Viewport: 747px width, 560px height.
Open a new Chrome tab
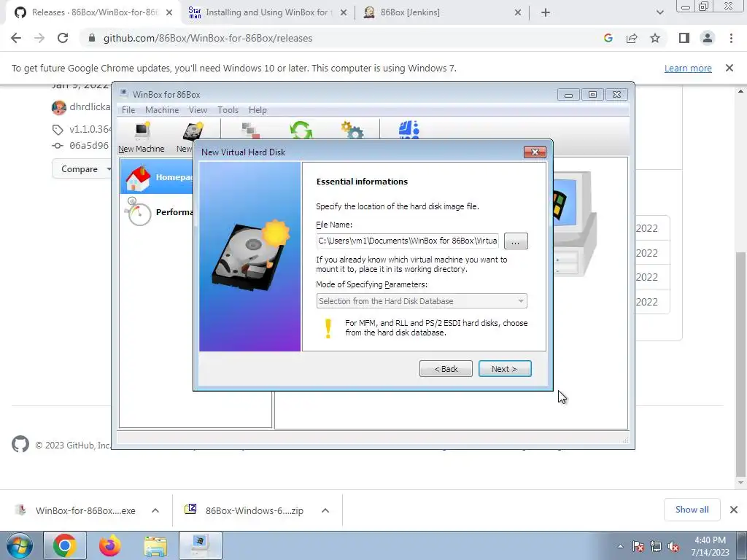point(546,12)
